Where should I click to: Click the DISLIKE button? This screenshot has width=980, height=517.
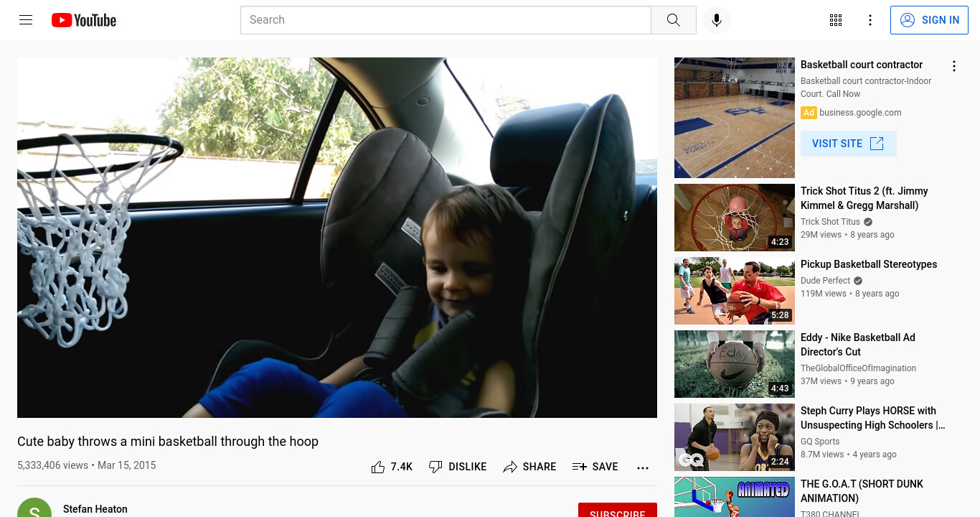[457, 467]
